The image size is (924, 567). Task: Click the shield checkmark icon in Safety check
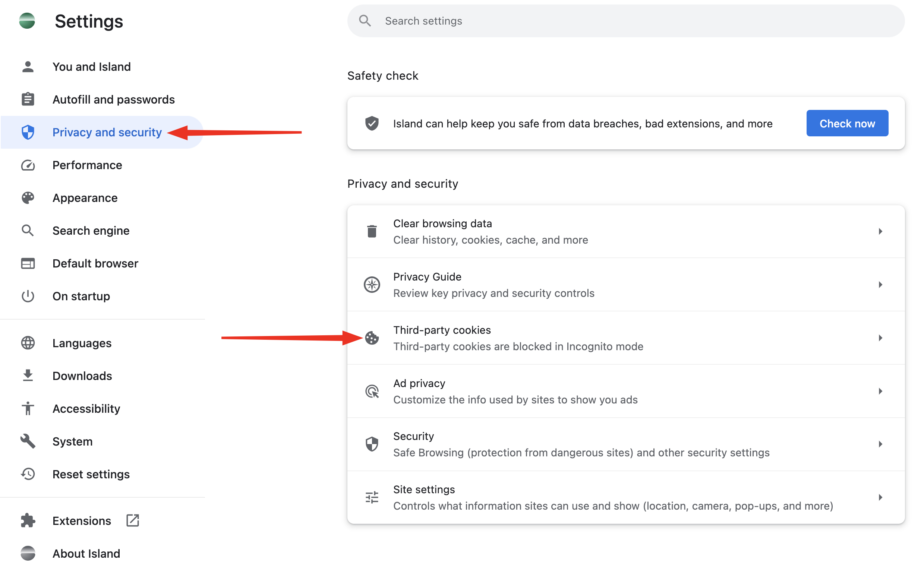pyautogui.click(x=372, y=123)
